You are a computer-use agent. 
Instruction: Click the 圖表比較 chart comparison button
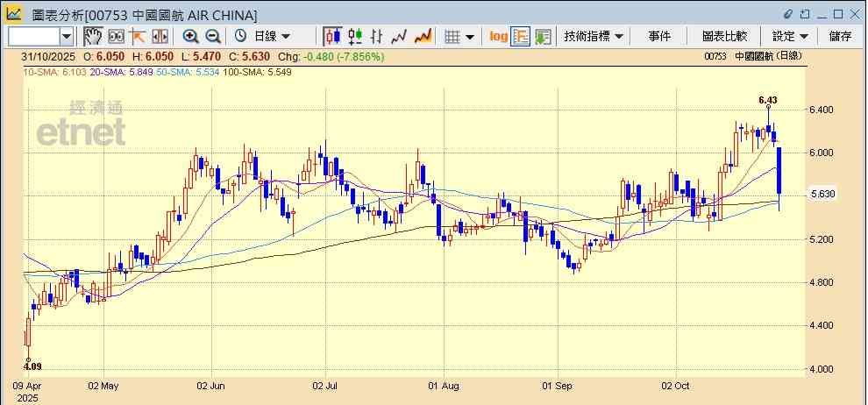point(724,36)
